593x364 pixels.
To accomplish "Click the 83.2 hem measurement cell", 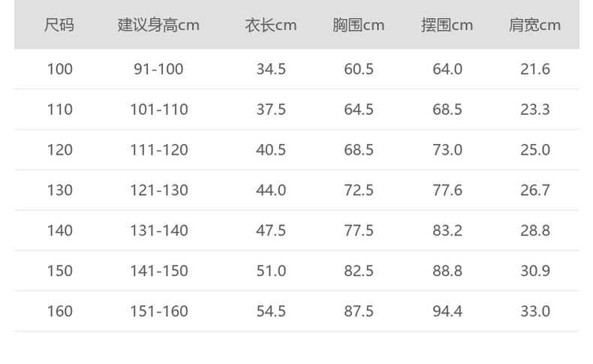I will pyautogui.click(x=447, y=230).
